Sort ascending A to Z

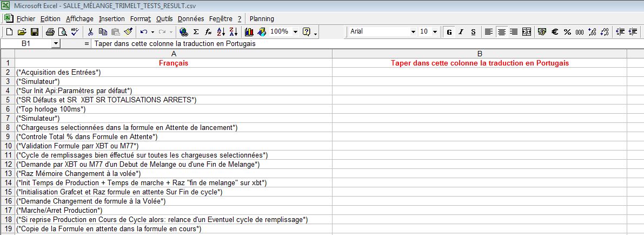pyautogui.click(x=221, y=32)
